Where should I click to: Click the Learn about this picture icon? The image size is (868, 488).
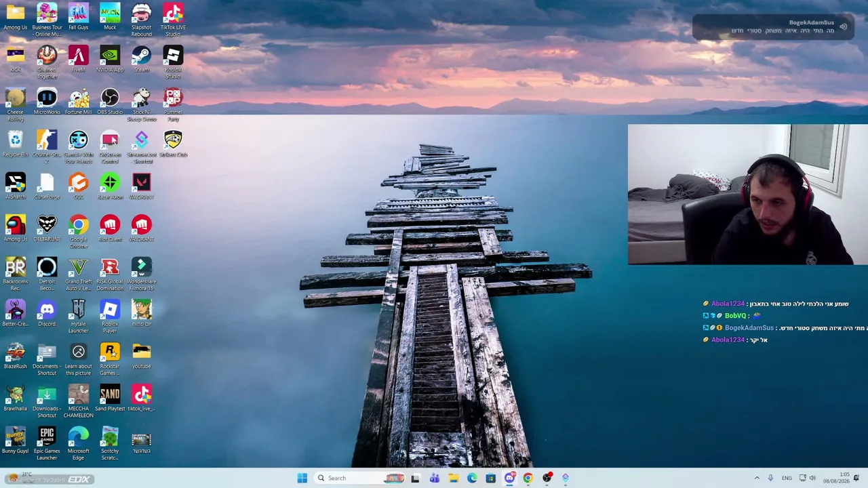click(x=78, y=359)
